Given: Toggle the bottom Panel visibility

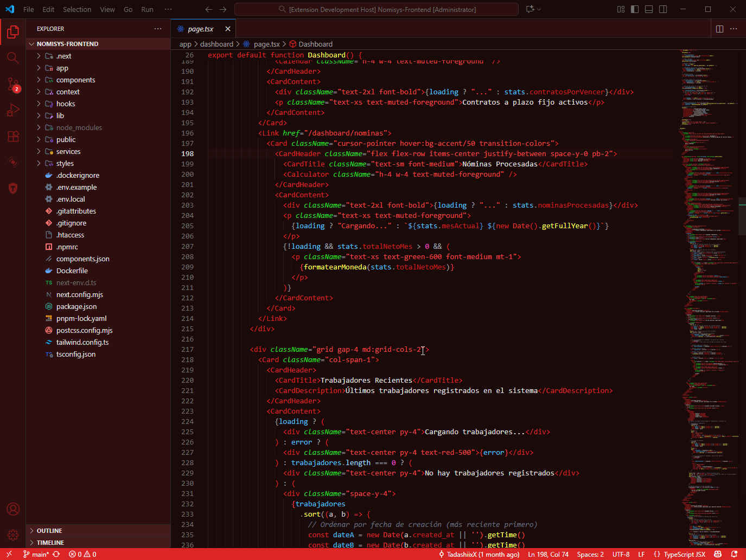Looking at the screenshot, I should coord(649,9).
